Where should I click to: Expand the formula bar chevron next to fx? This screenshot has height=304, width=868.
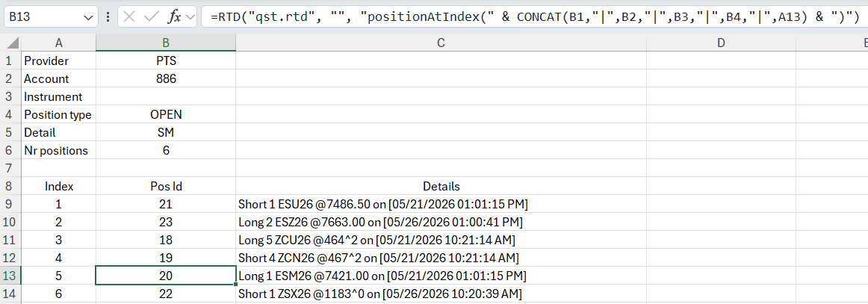pos(191,17)
